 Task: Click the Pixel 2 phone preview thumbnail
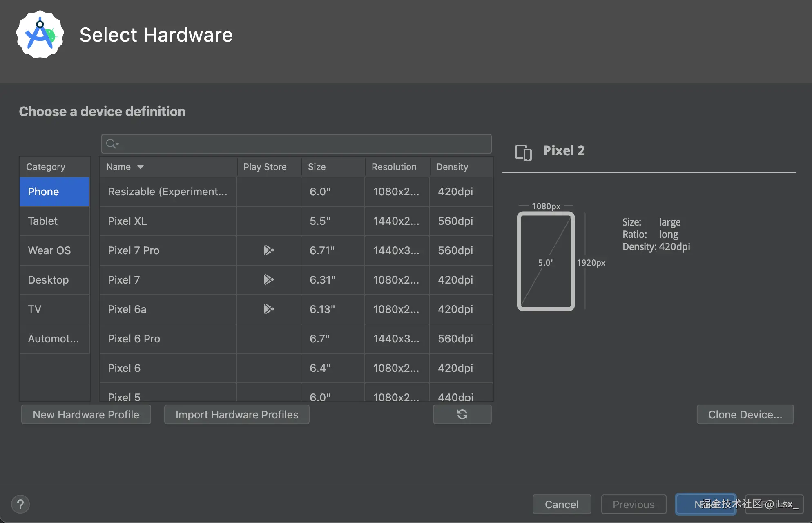pyautogui.click(x=546, y=261)
